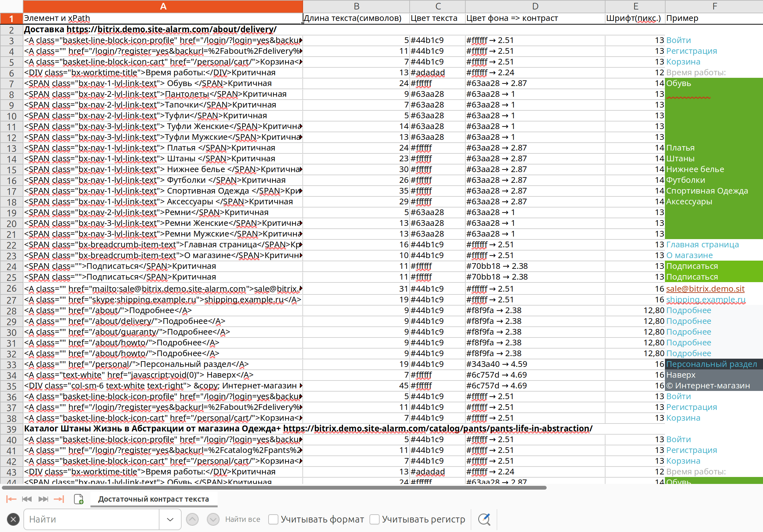Click the last sheet navigation arrow
763x532 pixels.
(59, 499)
